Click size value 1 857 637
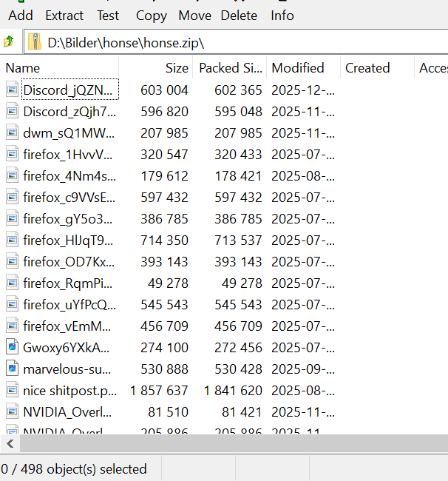This screenshot has width=448, height=481. point(159,391)
